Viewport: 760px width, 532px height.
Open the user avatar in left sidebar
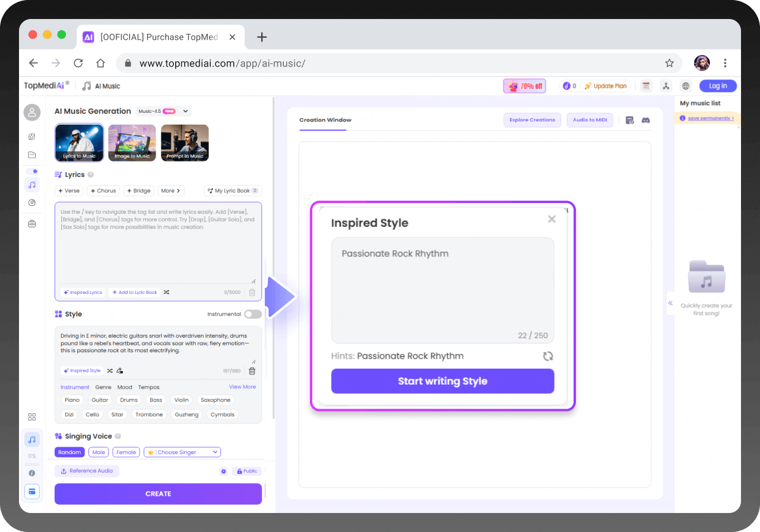tap(32, 112)
